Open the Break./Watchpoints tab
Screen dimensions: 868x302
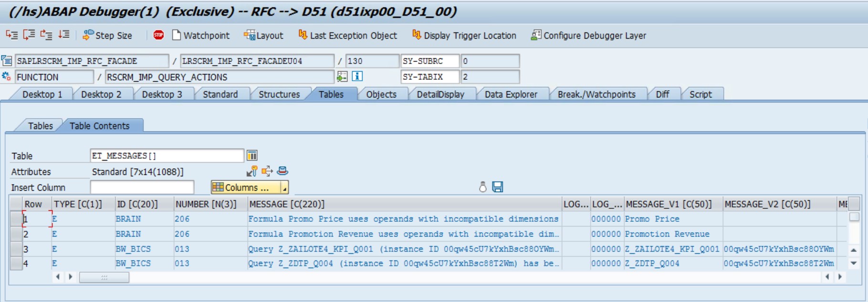(x=596, y=94)
